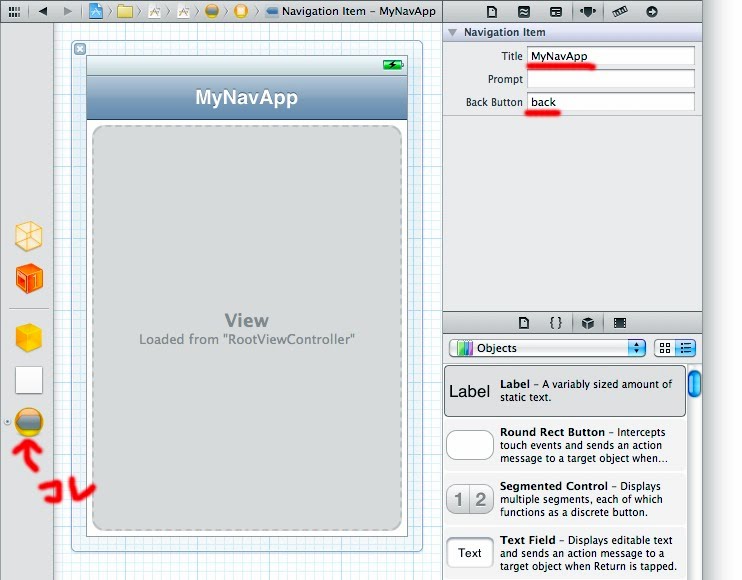Open the Objects library dropdown
This screenshot has height=580, width=742.
click(x=548, y=348)
